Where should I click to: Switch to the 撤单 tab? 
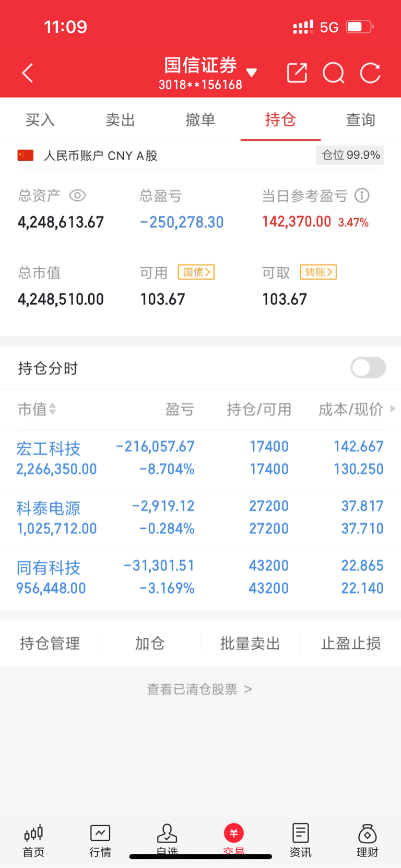tap(200, 120)
